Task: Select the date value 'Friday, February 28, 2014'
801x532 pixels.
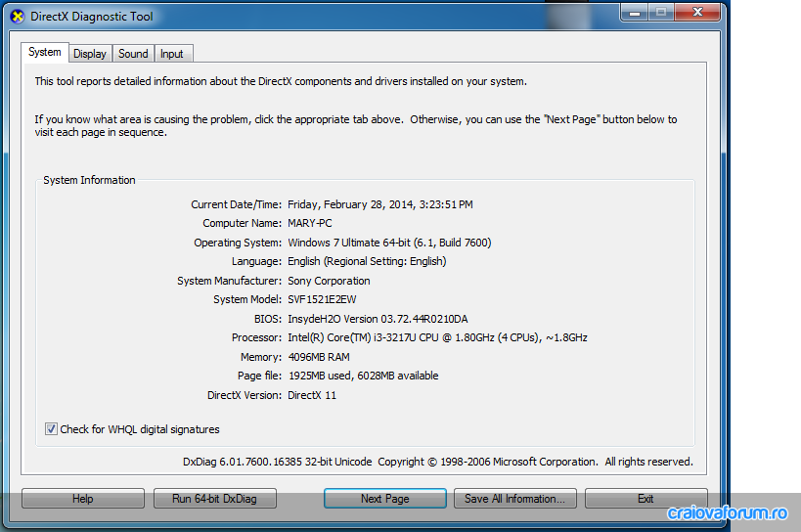Action: click(x=351, y=204)
